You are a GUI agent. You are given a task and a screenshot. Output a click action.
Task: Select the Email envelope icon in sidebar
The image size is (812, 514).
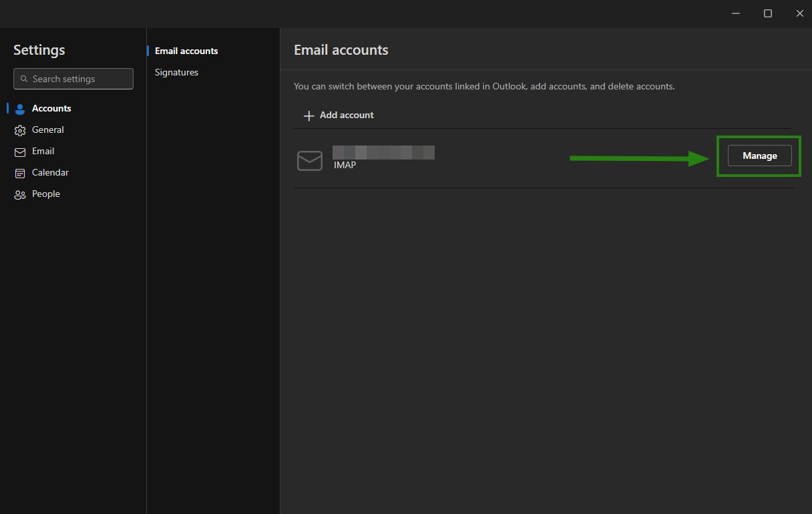[20, 152]
